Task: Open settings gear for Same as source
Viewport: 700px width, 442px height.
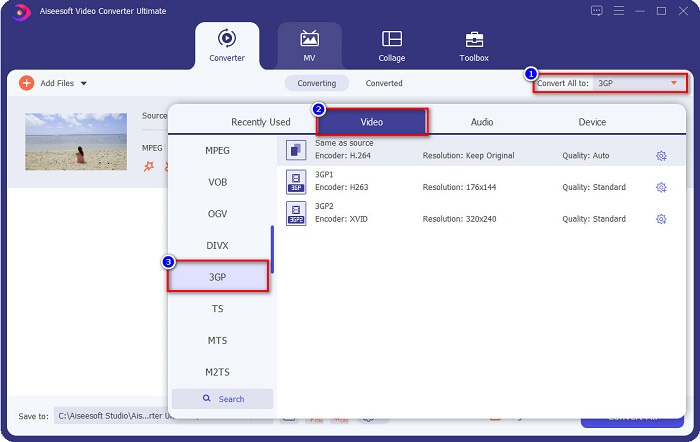Action: point(661,156)
